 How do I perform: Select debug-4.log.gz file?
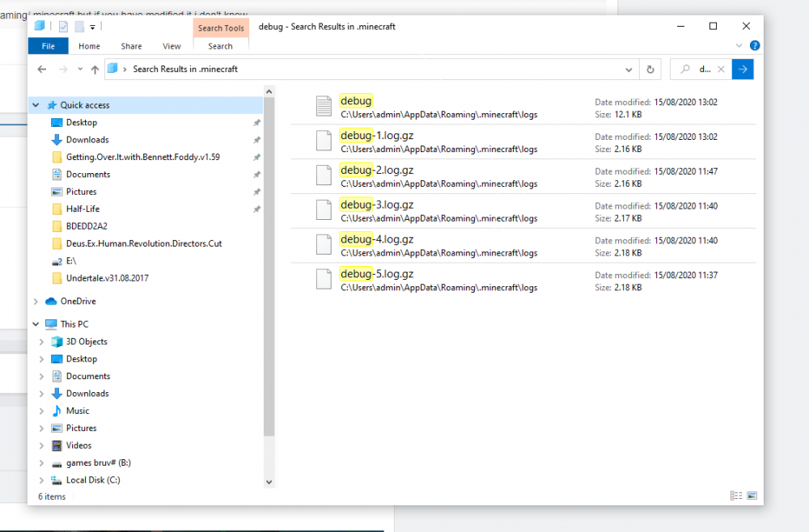pyautogui.click(x=523, y=245)
